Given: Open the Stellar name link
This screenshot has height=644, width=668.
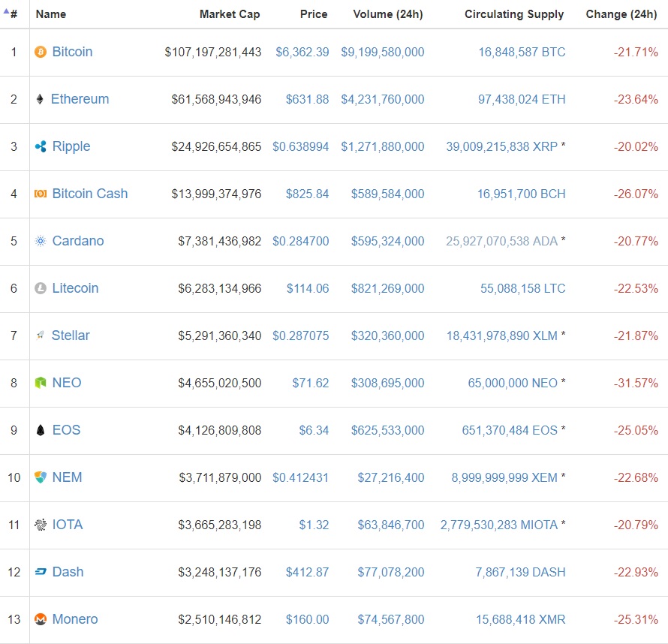Looking at the screenshot, I should point(71,336).
